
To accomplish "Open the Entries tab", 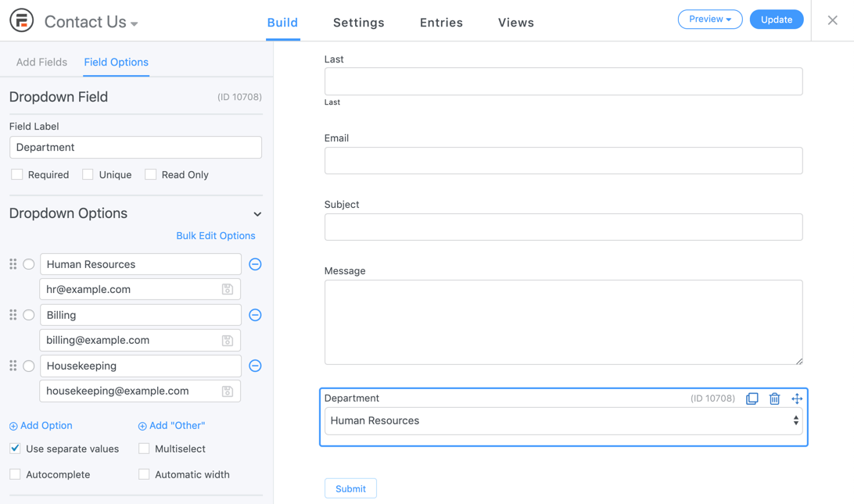I will coord(441,23).
